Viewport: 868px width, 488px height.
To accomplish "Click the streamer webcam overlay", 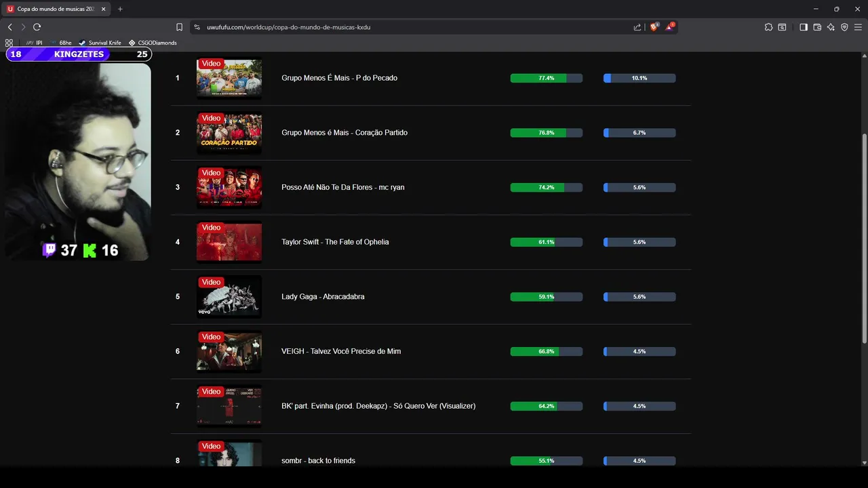I will [x=78, y=161].
